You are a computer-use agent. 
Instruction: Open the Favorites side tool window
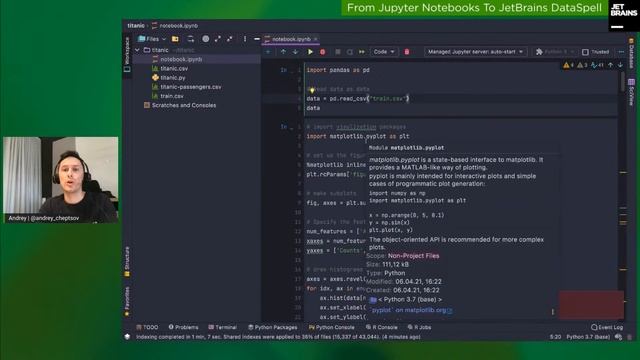click(127, 301)
